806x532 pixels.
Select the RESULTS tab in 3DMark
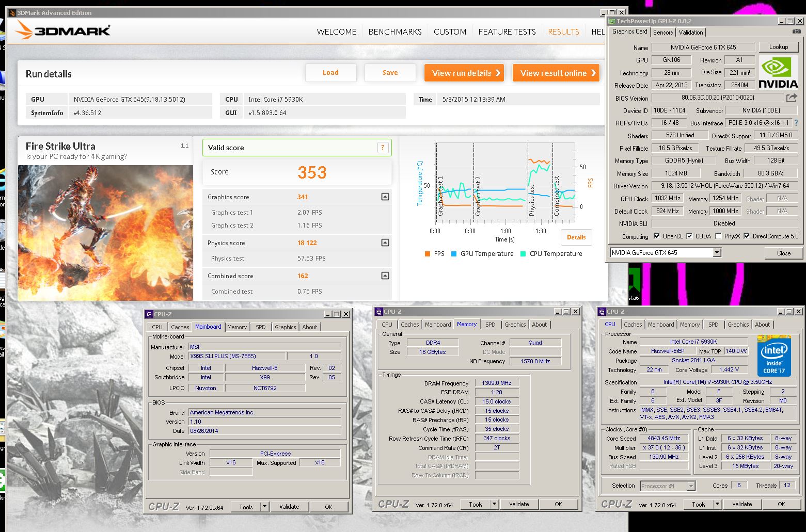[x=563, y=31]
